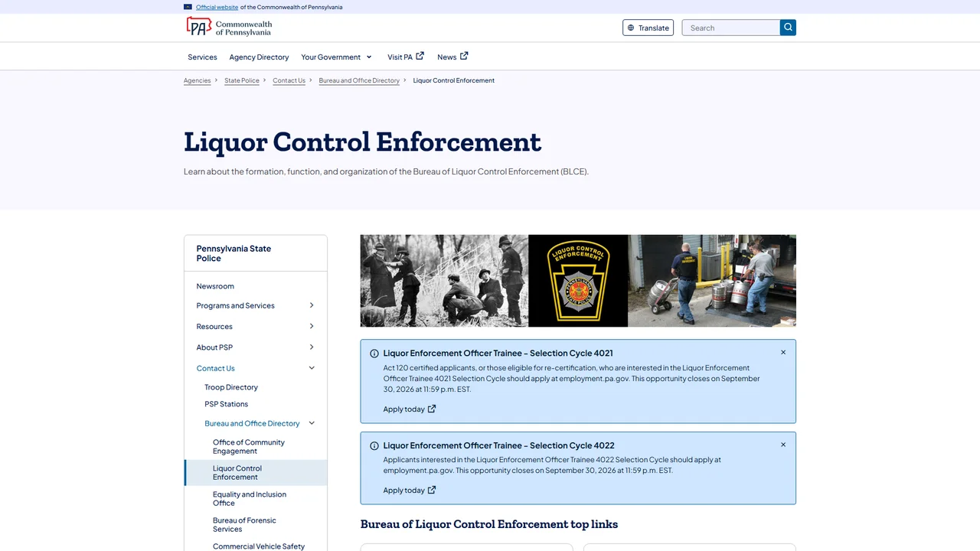Screen dimensions: 980x551
Task: Expand the Programs and Services sidebar section
Action: (312, 305)
